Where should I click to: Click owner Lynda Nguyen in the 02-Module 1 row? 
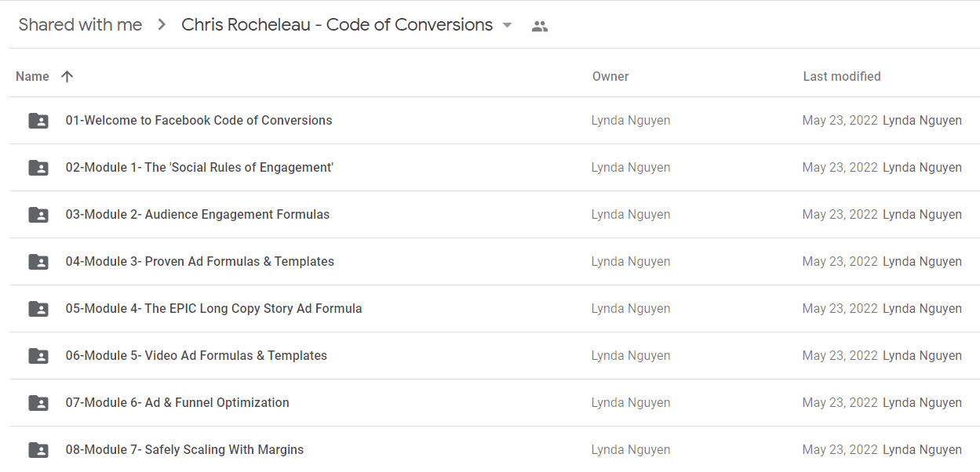point(631,167)
